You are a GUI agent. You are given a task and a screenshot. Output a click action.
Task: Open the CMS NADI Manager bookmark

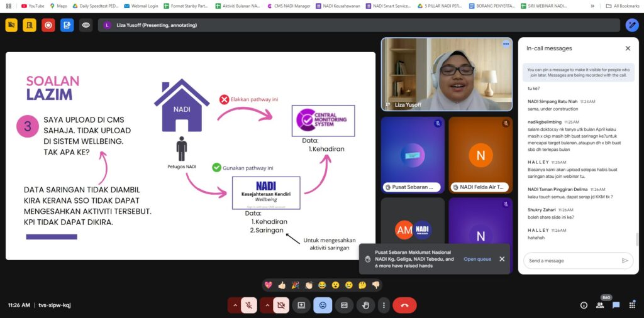pyautogui.click(x=290, y=6)
